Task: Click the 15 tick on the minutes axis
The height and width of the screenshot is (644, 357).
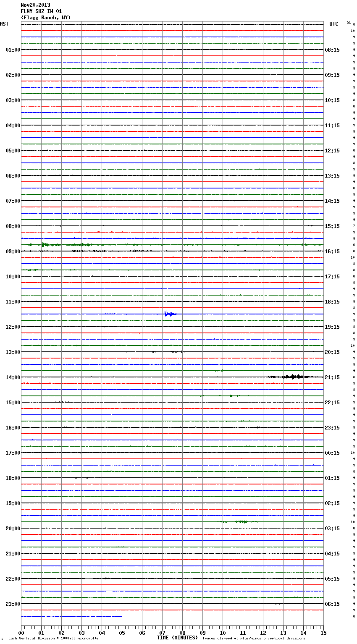Action: 323,633
